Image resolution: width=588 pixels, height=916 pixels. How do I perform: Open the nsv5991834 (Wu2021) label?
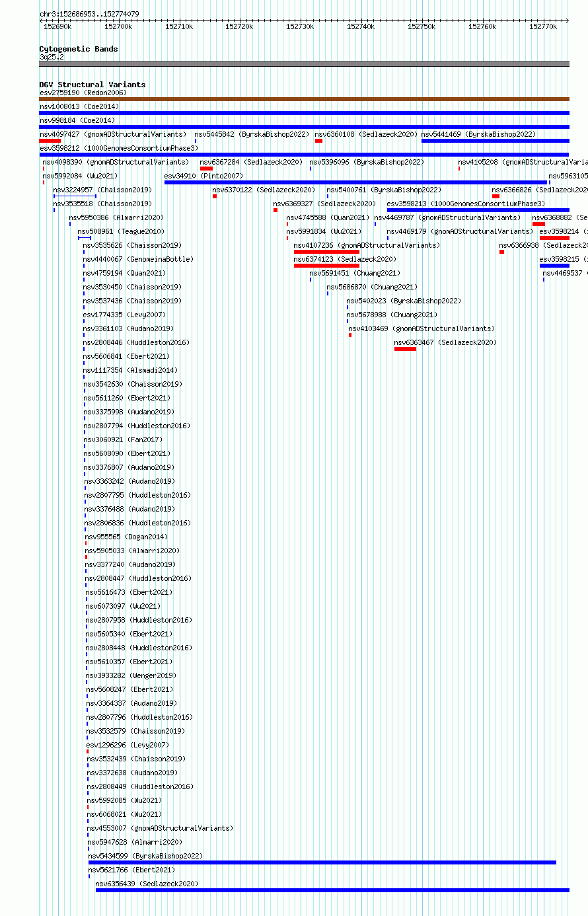click(x=324, y=231)
